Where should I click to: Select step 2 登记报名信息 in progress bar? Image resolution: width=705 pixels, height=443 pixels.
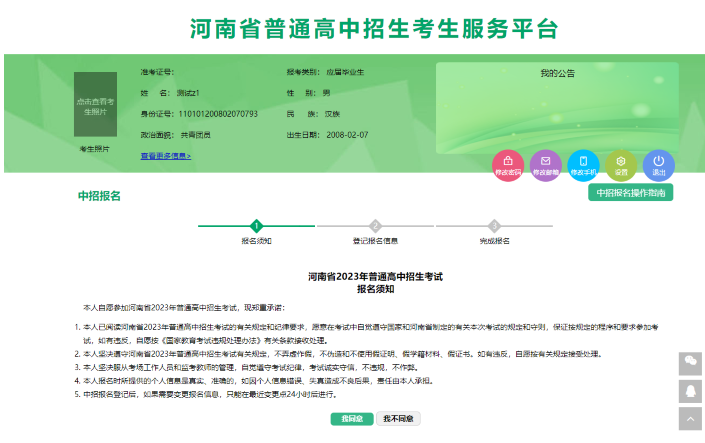(x=375, y=226)
